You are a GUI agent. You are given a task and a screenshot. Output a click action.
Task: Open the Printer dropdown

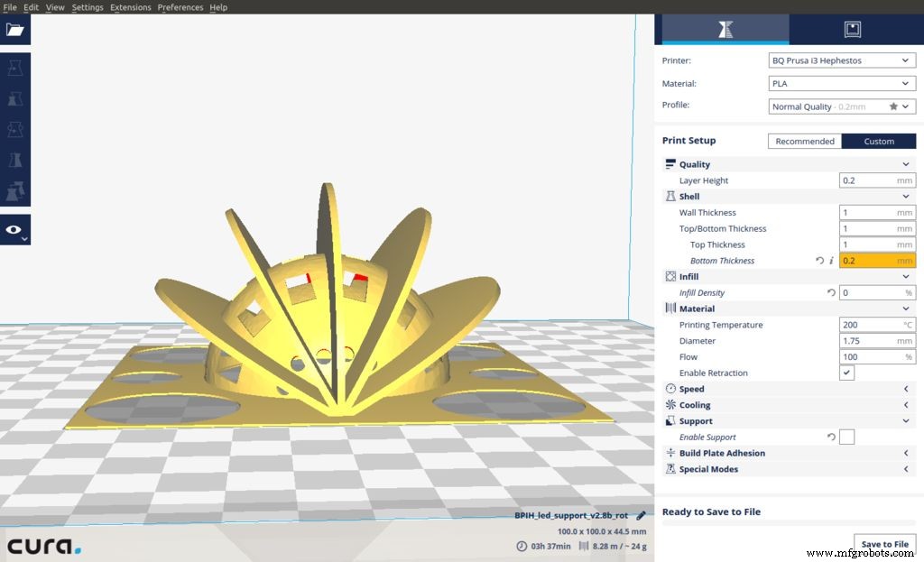point(841,60)
